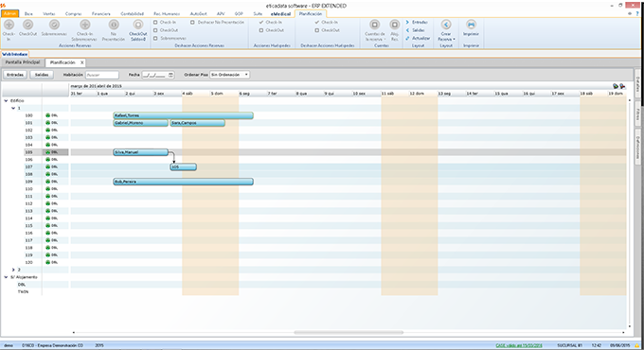644x350 pixels.
Task: Click the Check-In reservation action icon
Action: tap(9, 25)
